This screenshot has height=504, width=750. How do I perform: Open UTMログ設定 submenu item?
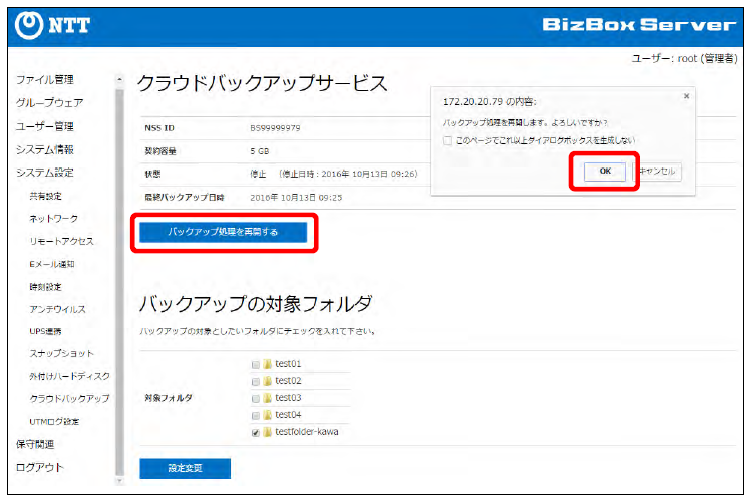[54, 421]
